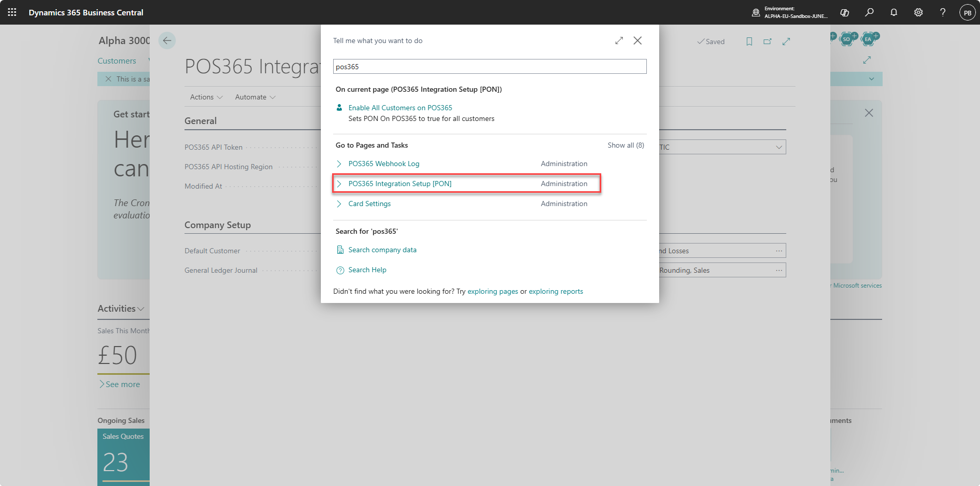This screenshot has width=980, height=486.
Task: Open the POS365 Webhook Log page
Action: [x=384, y=164]
